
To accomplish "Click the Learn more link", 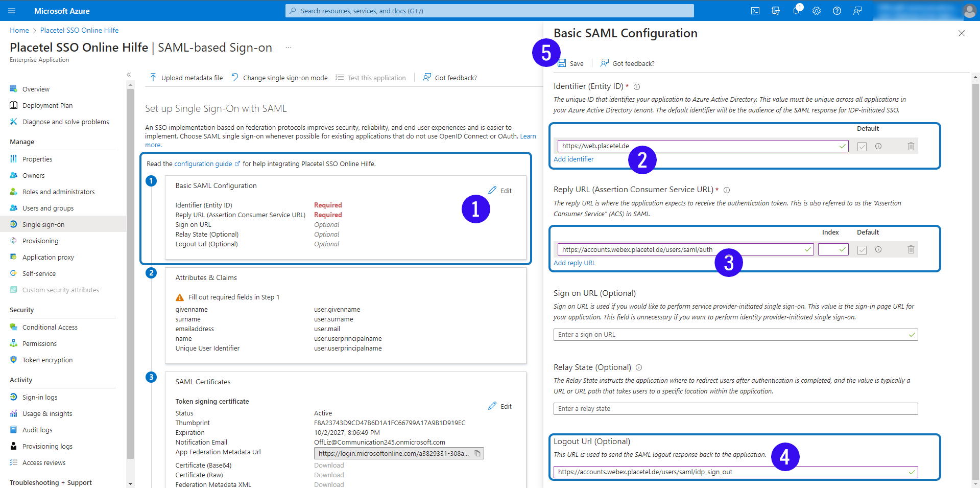I will pyautogui.click(x=528, y=136).
